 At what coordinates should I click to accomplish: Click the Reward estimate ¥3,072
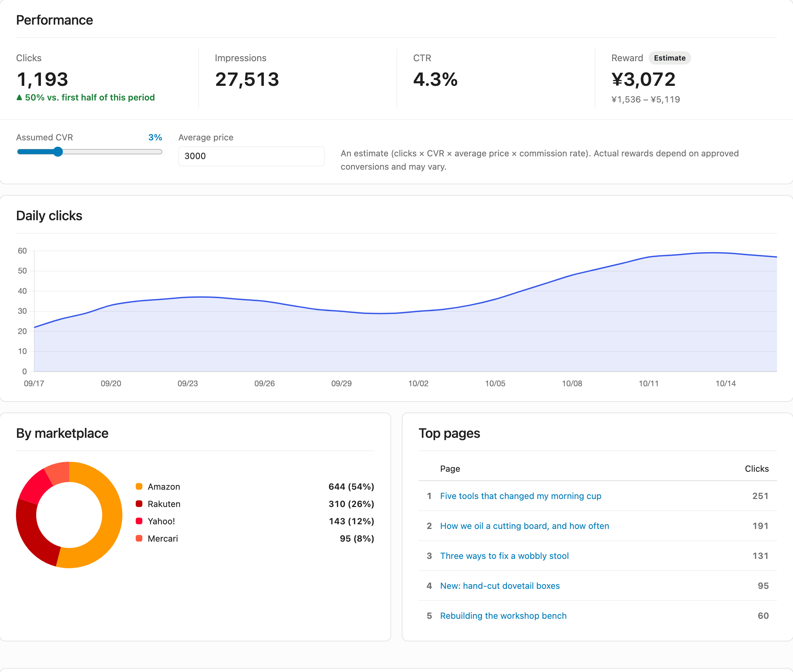[x=643, y=80]
